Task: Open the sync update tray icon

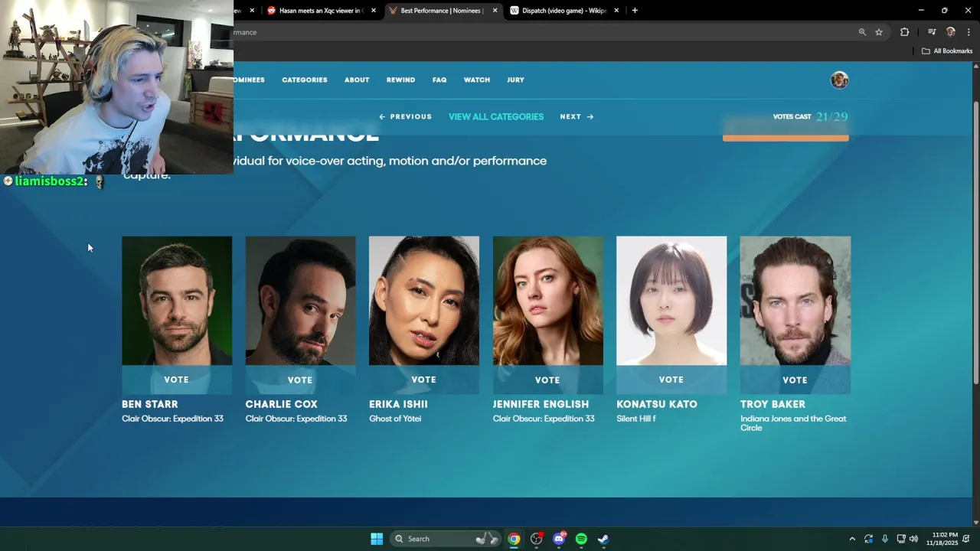Action: pos(868,539)
